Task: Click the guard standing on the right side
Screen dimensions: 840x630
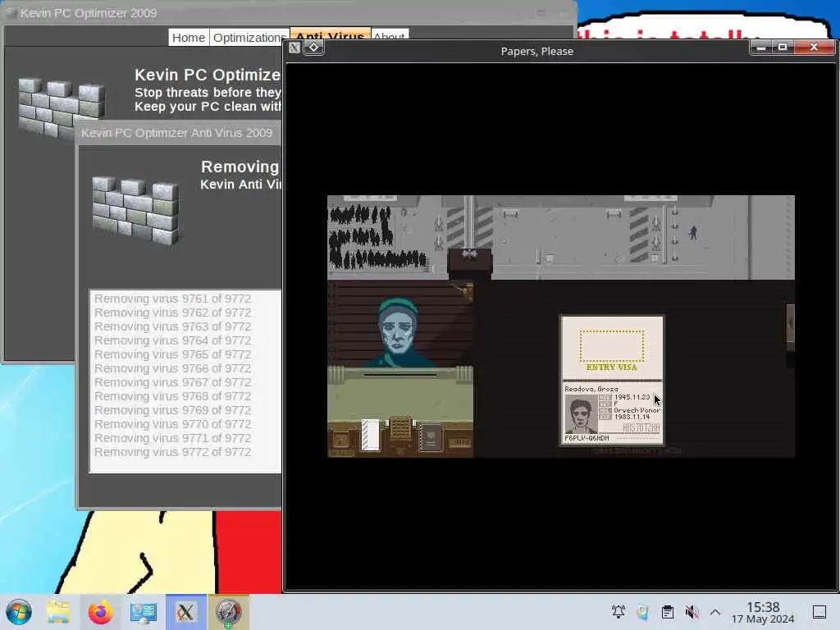Action: (693, 232)
